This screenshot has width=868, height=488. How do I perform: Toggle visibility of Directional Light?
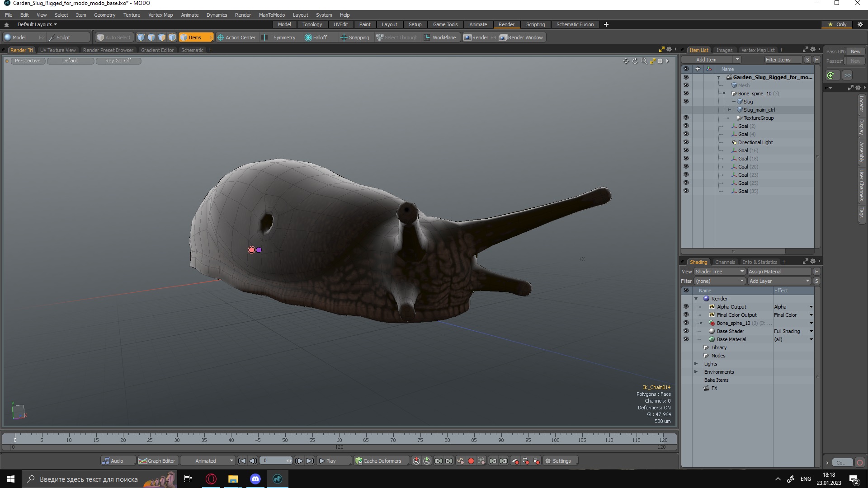click(x=686, y=142)
